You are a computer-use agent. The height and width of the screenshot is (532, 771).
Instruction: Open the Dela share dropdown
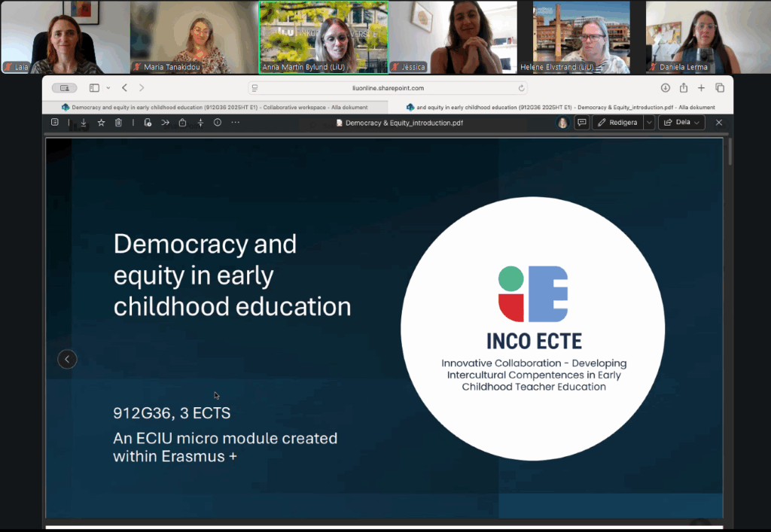click(x=681, y=123)
